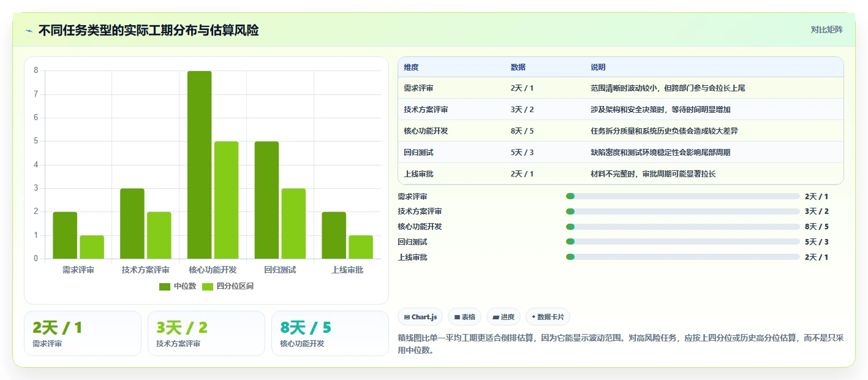Click the 数据 column header
The width and height of the screenshot is (868, 380).
click(x=518, y=67)
